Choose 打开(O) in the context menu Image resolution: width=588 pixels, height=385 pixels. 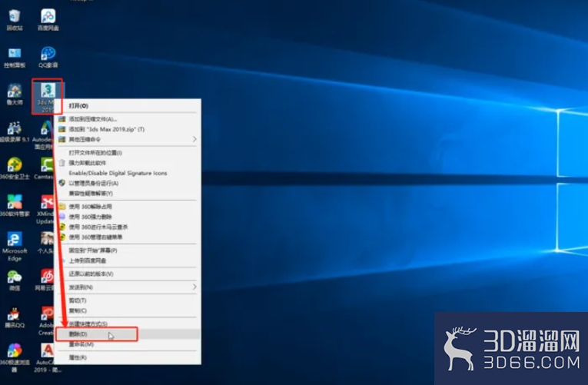(128, 106)
